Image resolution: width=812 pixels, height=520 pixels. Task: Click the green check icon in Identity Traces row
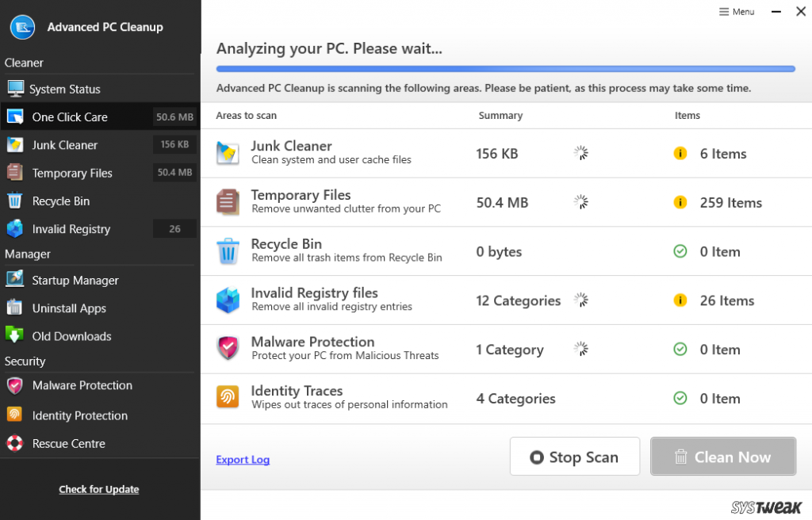[680, 398]
